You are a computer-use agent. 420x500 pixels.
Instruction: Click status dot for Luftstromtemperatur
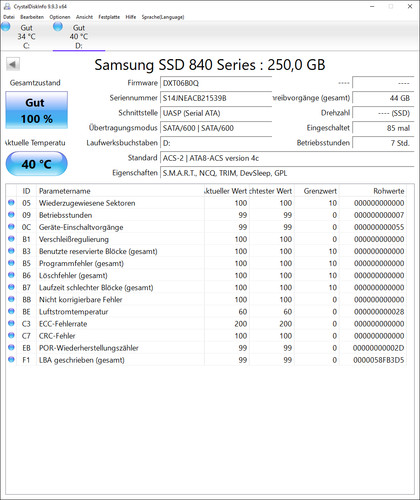tap(11, 311)
